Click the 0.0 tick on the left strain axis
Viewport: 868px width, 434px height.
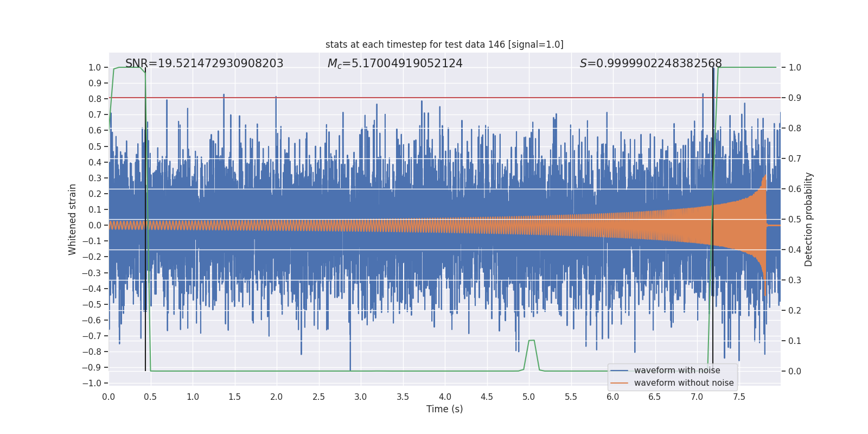pos(94,225)
